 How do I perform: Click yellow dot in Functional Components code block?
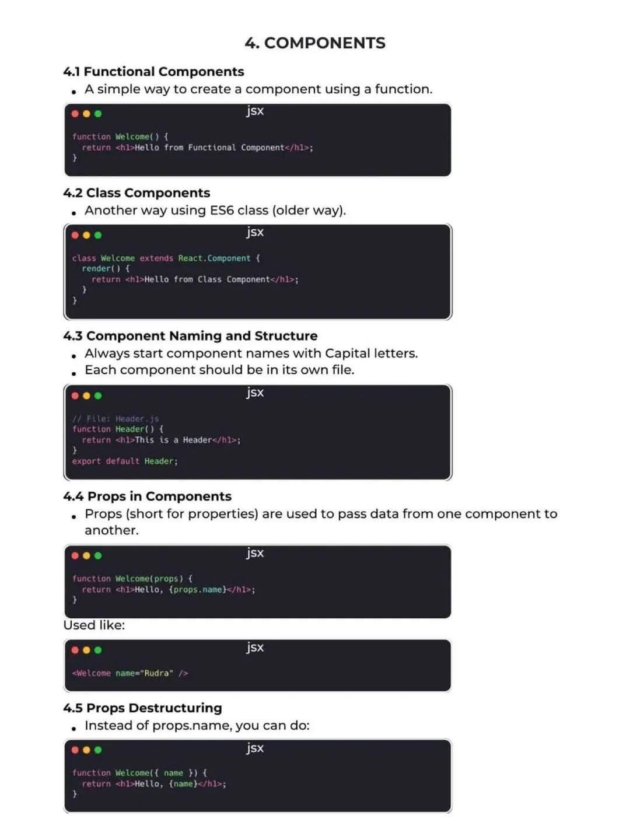point(86,114)
